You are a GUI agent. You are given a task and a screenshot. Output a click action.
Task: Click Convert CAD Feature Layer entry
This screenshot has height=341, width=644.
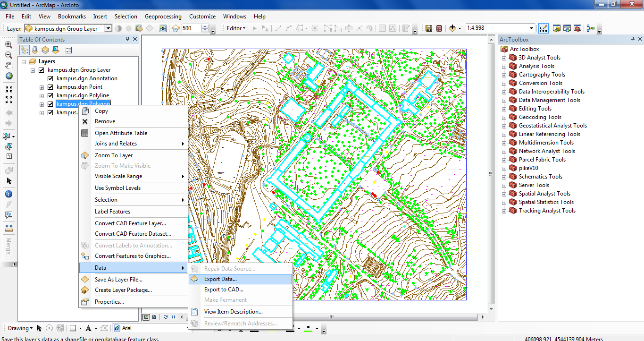[x=133, y=223]
